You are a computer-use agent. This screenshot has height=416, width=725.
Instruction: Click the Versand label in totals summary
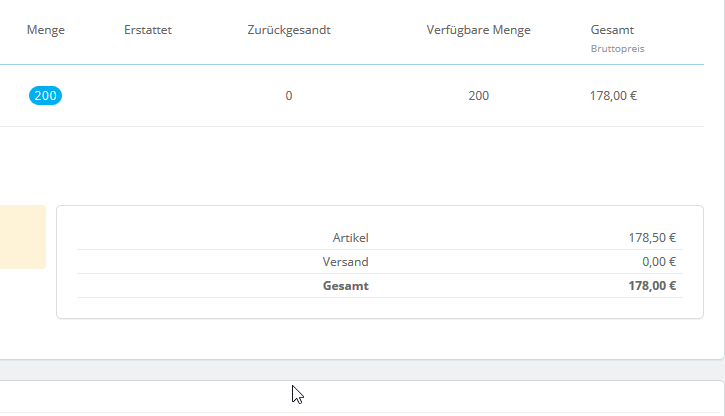click(347, 262)
